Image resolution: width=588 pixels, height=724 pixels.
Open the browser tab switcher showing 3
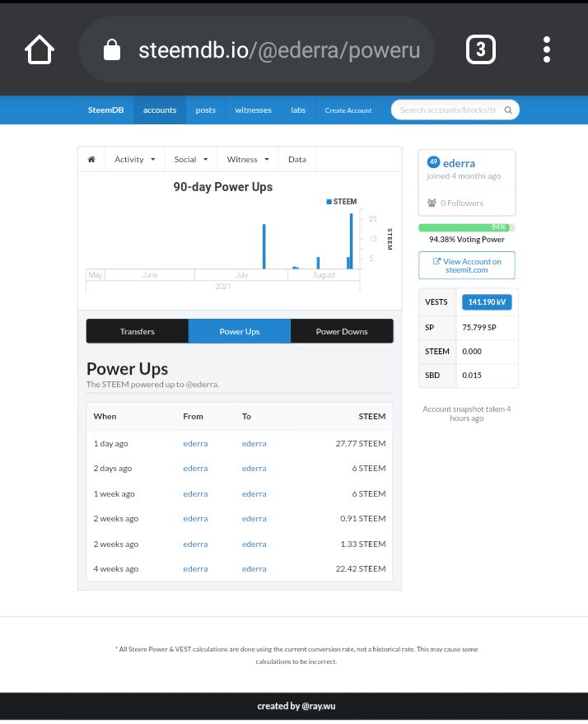[x=480, y=49]
